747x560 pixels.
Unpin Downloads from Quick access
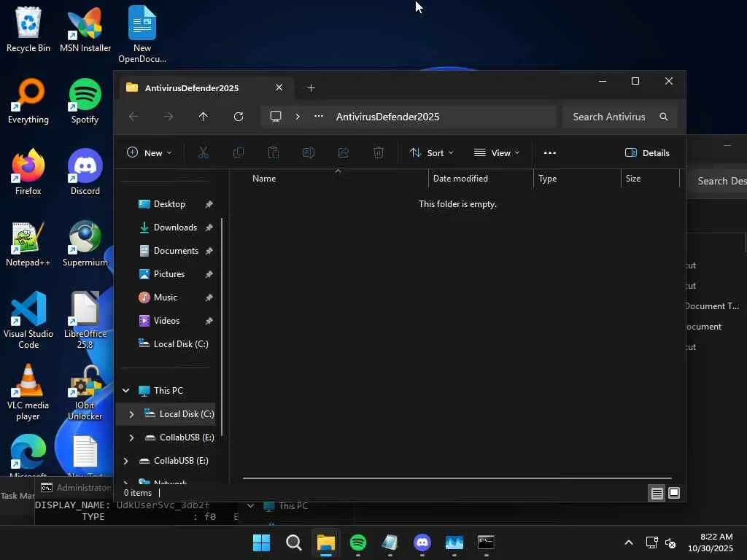coord(209,227)
